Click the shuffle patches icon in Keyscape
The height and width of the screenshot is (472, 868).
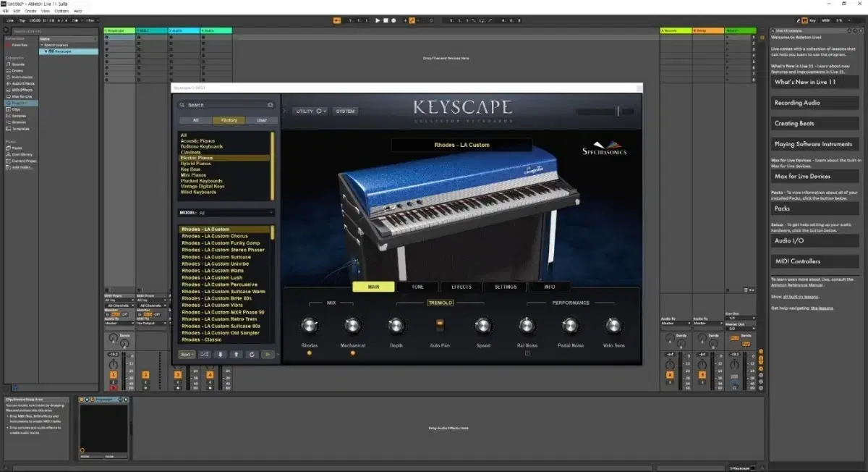(x=205, y=354)
